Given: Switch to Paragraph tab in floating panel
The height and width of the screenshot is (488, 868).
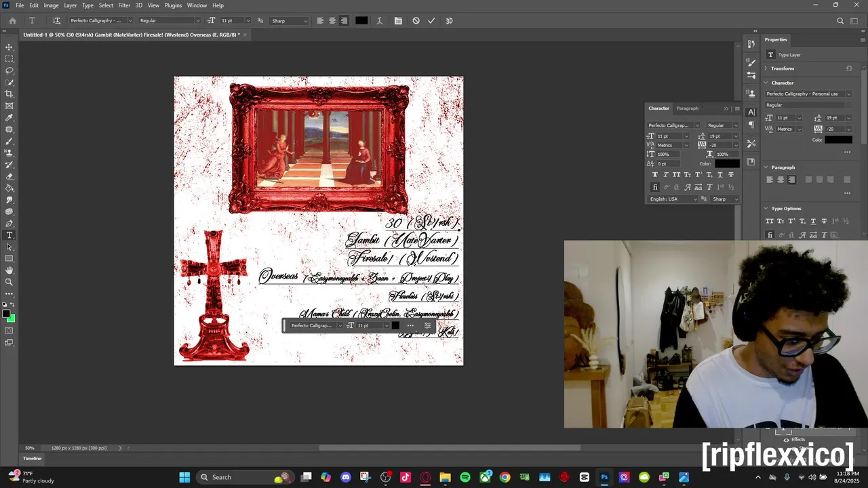Looking at the screenshot, I should [687, 108].
